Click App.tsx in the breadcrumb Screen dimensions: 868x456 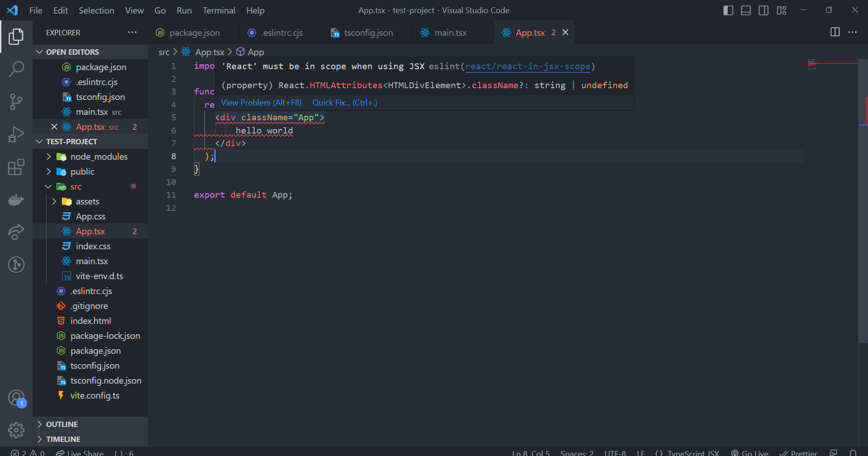(203, 52)
